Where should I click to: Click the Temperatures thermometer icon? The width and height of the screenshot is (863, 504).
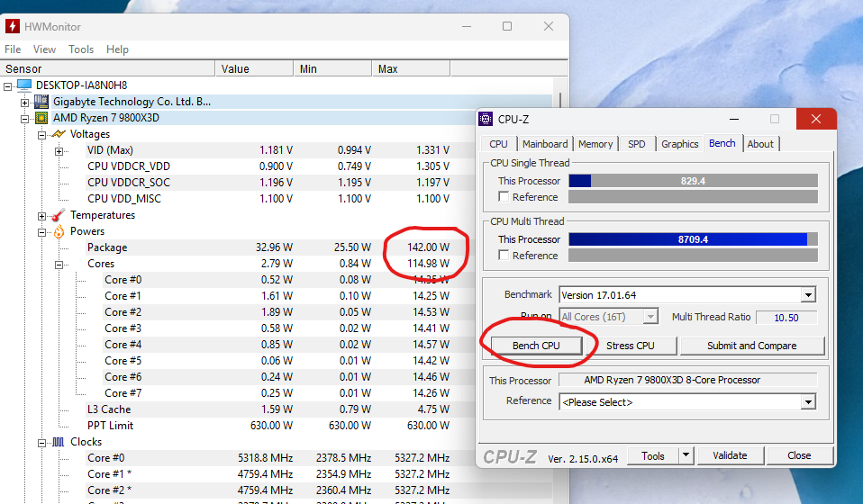[x=59, y=215]
